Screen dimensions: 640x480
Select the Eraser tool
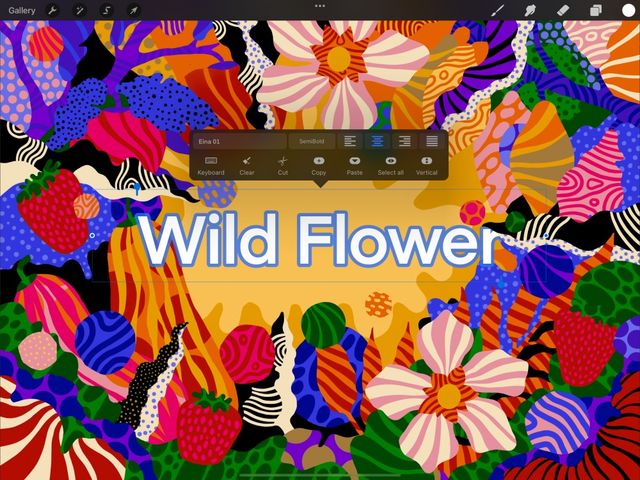point(563,10)
